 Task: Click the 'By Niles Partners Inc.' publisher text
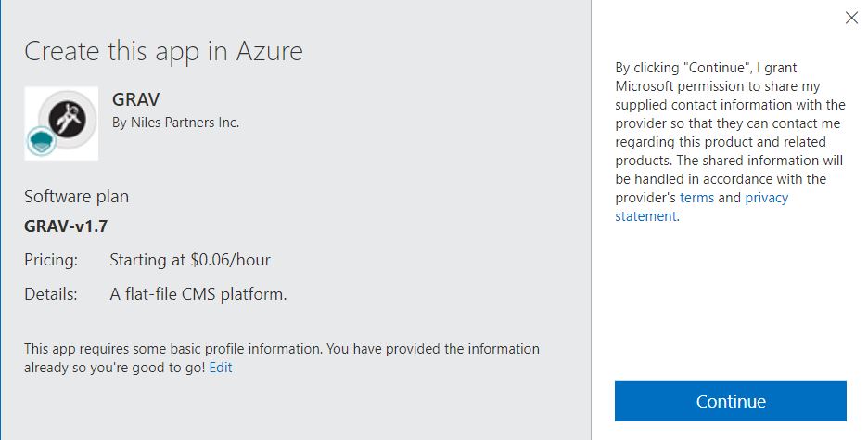175,123
